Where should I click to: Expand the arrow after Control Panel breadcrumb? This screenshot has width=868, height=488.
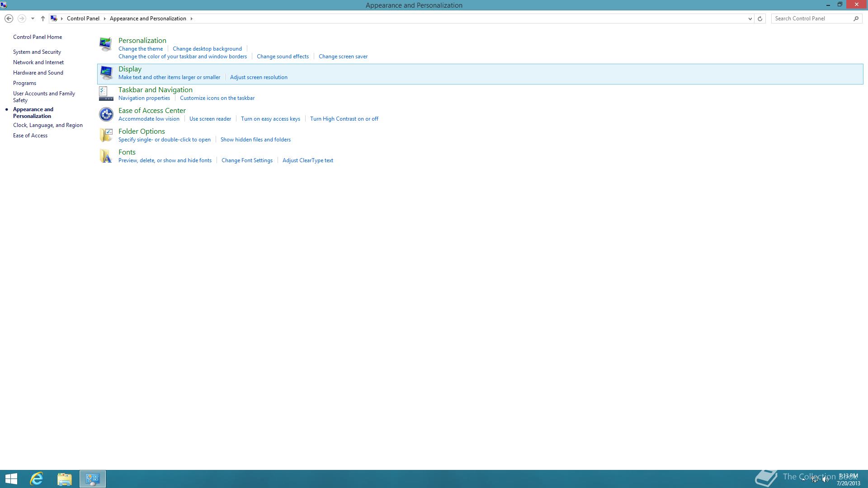coord(104,19)
